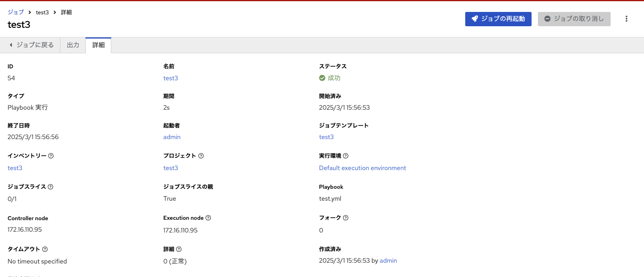Screen dimensions: 644x277
Task: Click the 詳細 breadcrumb text
Action: coord(66,12)
